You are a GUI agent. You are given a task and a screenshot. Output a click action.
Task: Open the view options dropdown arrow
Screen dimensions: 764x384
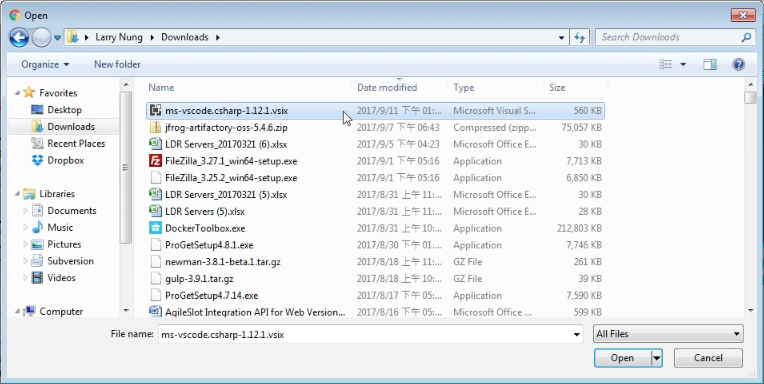coord(683,64)
